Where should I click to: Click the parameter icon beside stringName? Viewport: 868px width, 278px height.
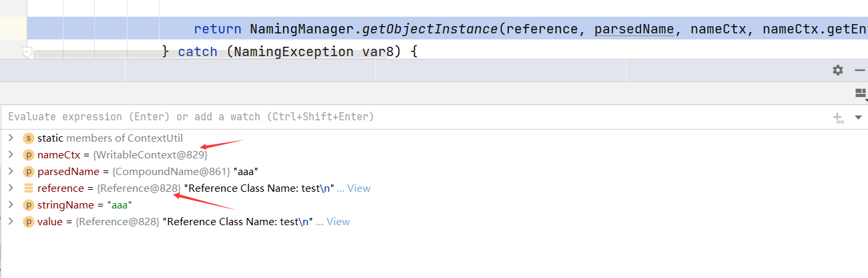point(29,205)
